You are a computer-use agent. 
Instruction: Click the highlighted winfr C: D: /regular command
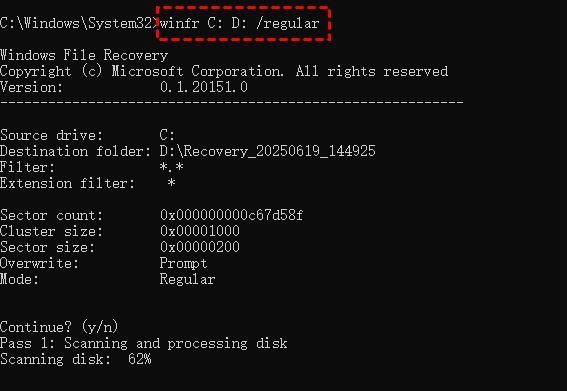point(239,24)
